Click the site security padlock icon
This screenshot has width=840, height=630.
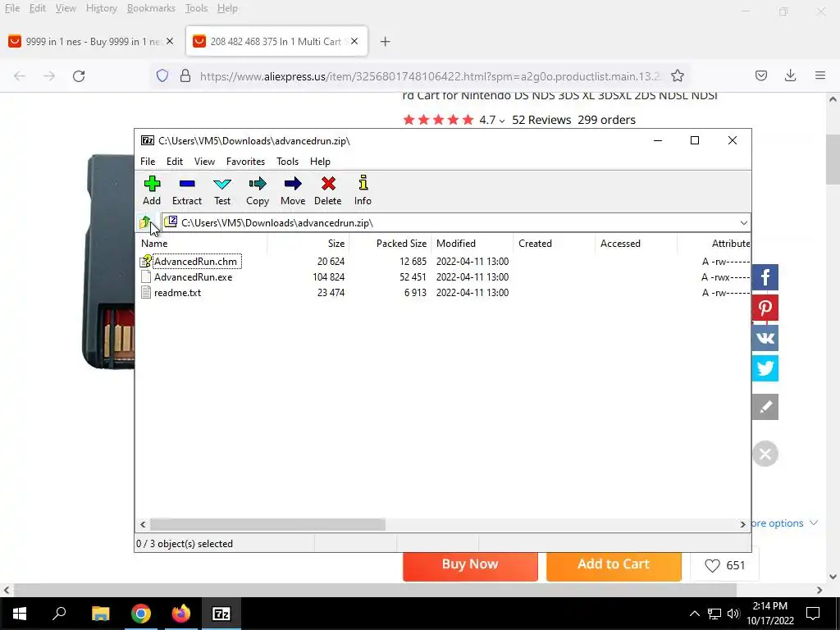pyautogui.click(x=185, y=76)
